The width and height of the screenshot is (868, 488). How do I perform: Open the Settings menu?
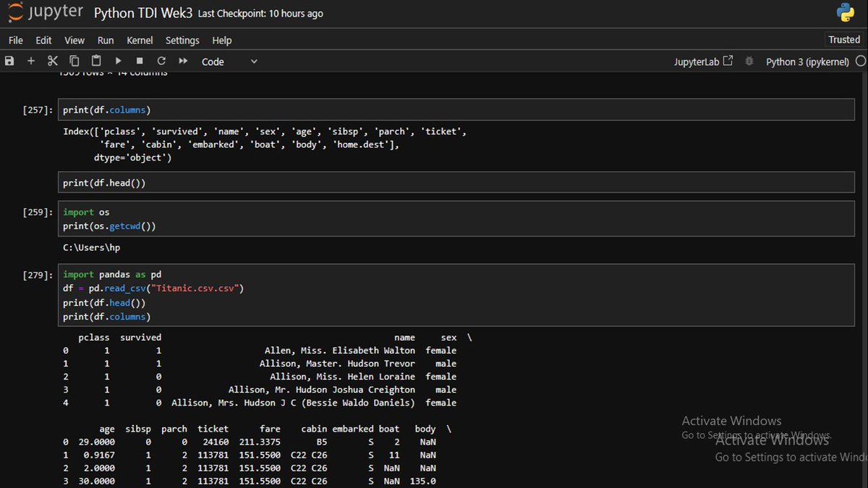tap(182, 40)
